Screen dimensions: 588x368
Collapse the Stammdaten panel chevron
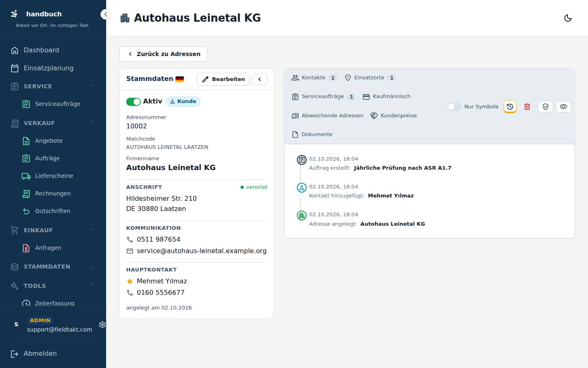click(260, 79)
